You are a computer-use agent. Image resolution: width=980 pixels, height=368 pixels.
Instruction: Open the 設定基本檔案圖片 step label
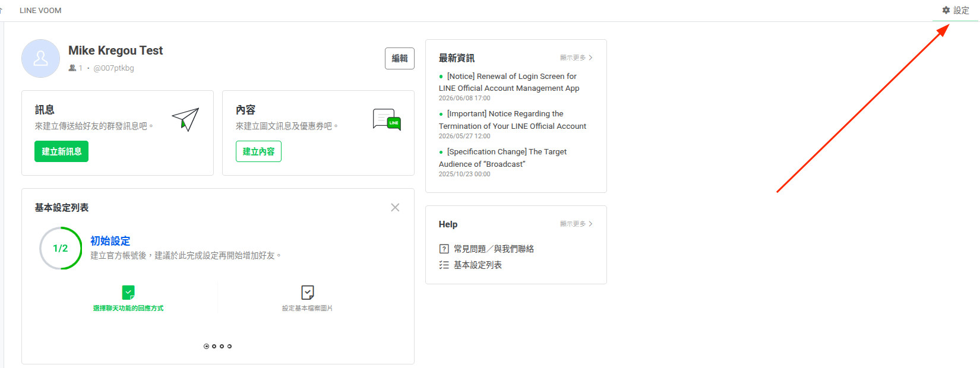(307, 308)
